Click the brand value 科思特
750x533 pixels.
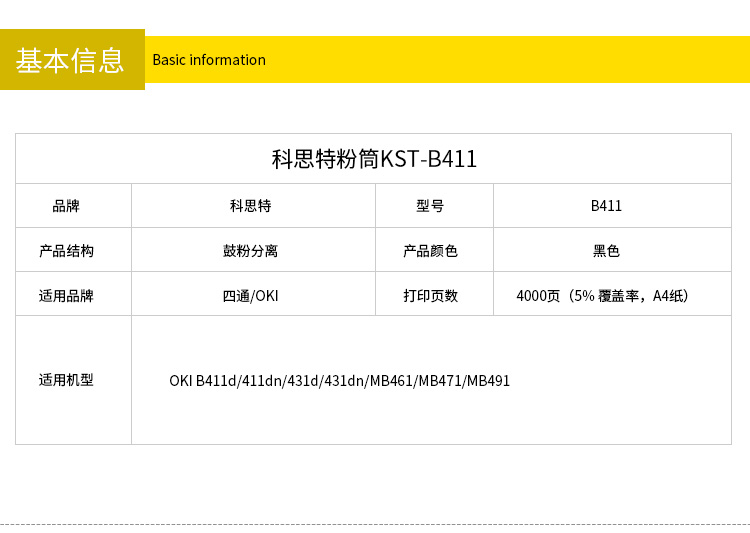(x=250, y=206)
